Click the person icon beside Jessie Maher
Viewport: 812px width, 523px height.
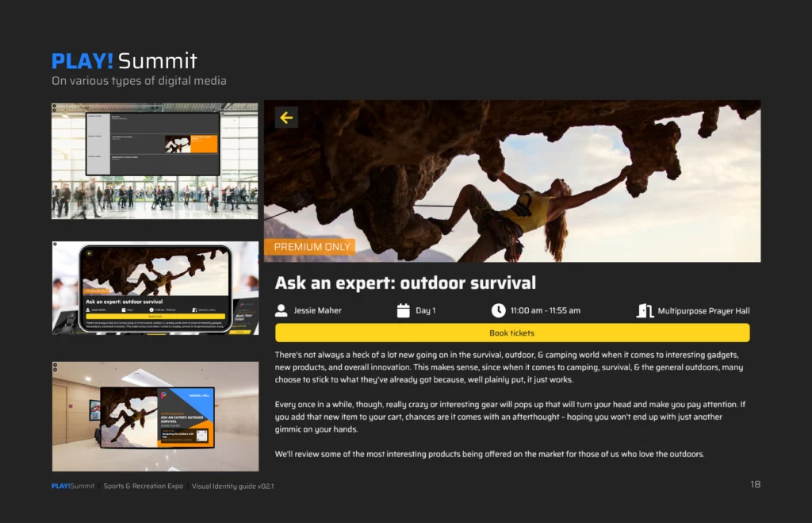pyautogui.click(x=282, y=310)
